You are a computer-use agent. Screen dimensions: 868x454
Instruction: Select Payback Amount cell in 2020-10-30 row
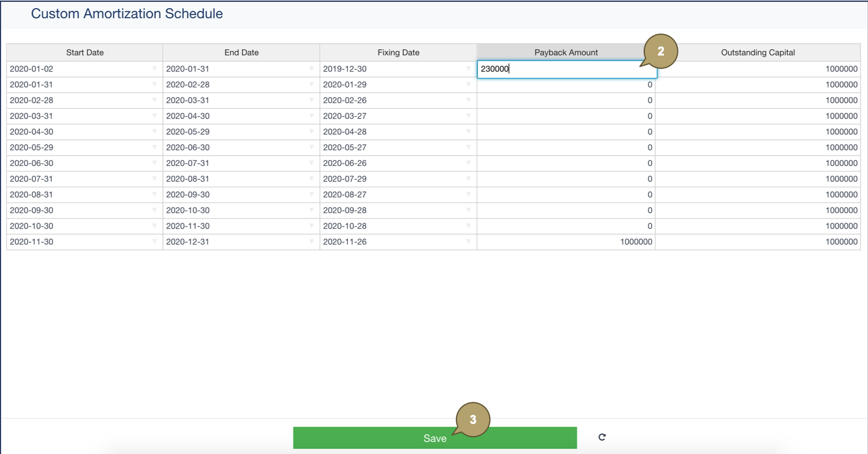(x=566, y=226)
